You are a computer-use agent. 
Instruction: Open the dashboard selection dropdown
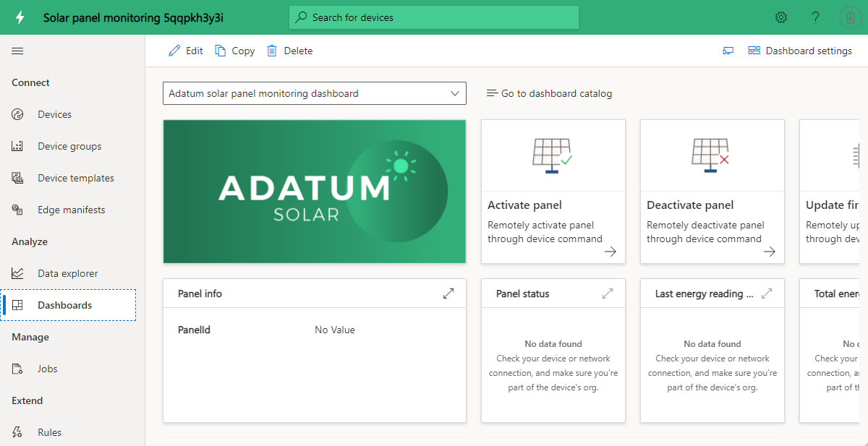click(315, 93)
